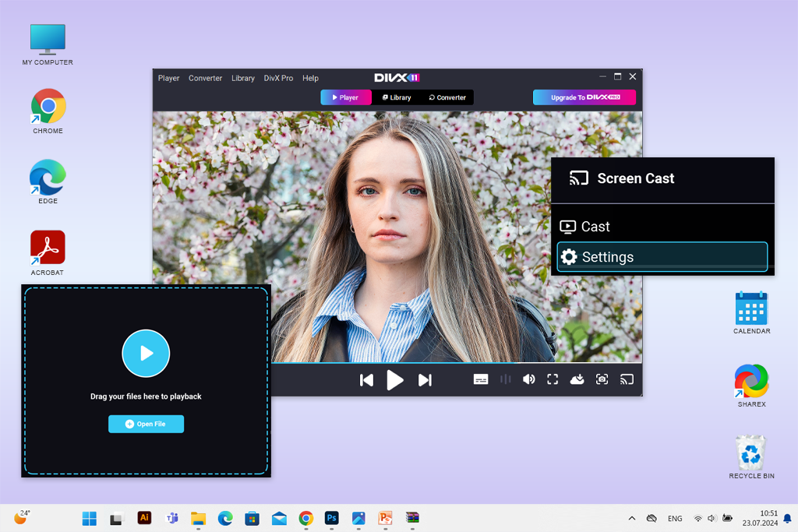Start playback with the main Play control
798x532 pixels.
(x=395, y=380)
